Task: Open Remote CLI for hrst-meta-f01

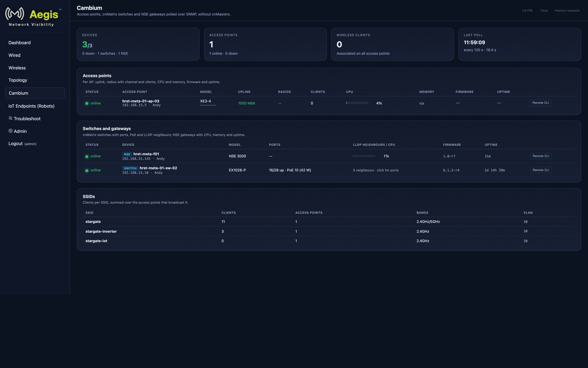Action: 541,156
